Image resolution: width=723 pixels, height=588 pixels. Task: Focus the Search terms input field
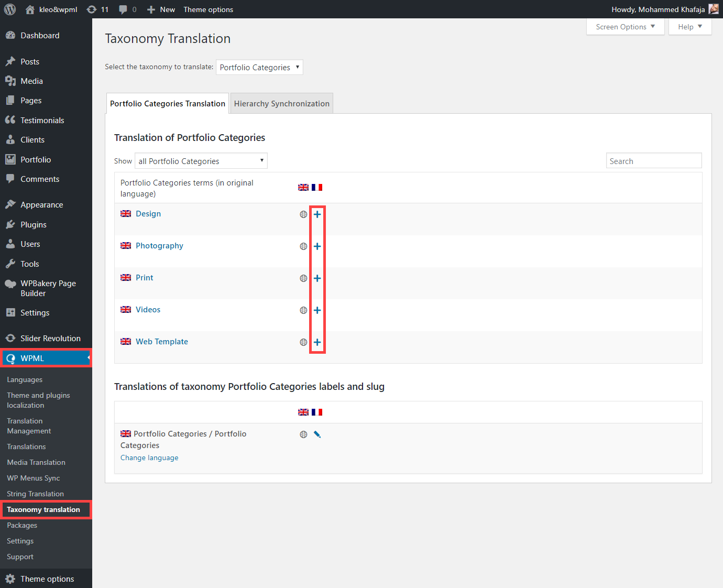click(654, 161)
